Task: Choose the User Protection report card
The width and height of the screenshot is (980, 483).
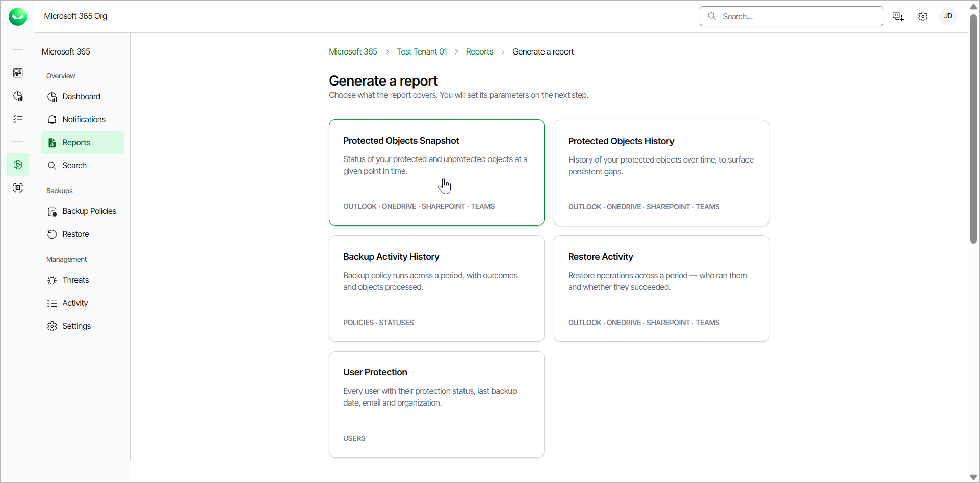Action: click(436, 404)
